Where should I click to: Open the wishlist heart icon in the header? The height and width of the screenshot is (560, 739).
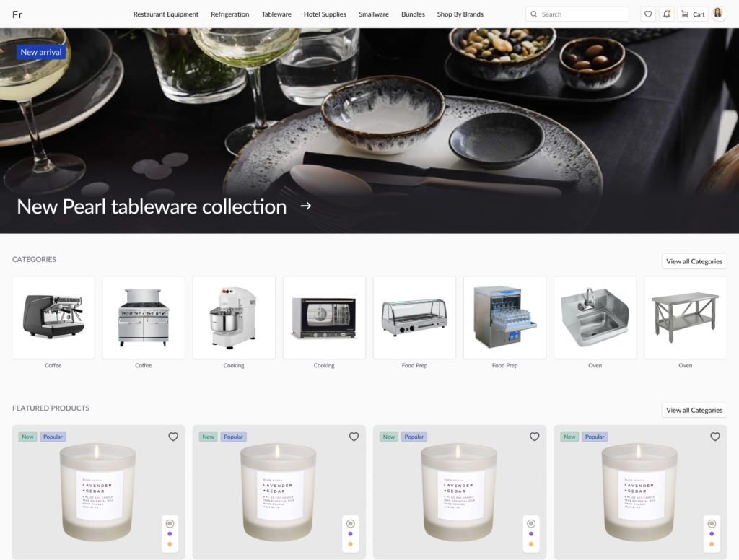pyautogui.click(x=648, y=14)
